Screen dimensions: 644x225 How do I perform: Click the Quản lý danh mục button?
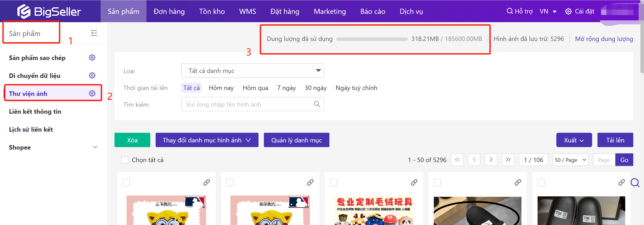tap(297, 140)
